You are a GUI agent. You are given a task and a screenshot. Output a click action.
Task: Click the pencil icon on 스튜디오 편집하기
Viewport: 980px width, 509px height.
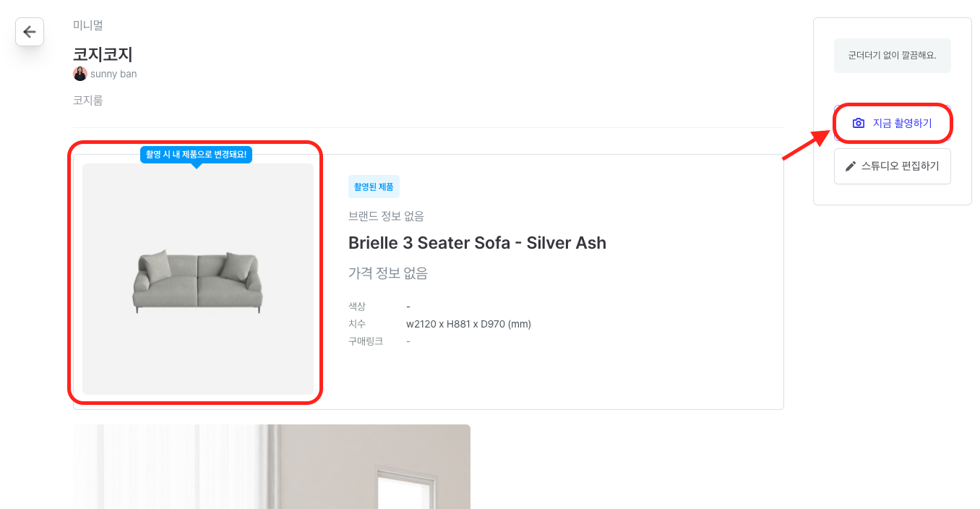point(851,166)
